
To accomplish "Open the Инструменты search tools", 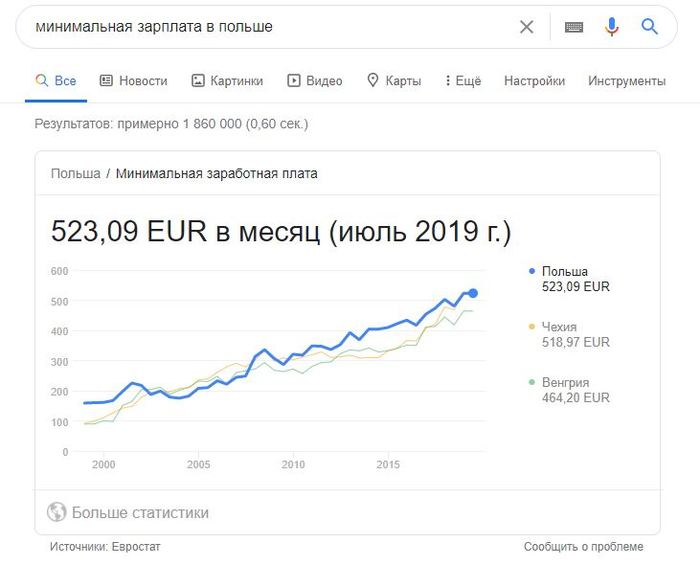I will click(627, 81).
